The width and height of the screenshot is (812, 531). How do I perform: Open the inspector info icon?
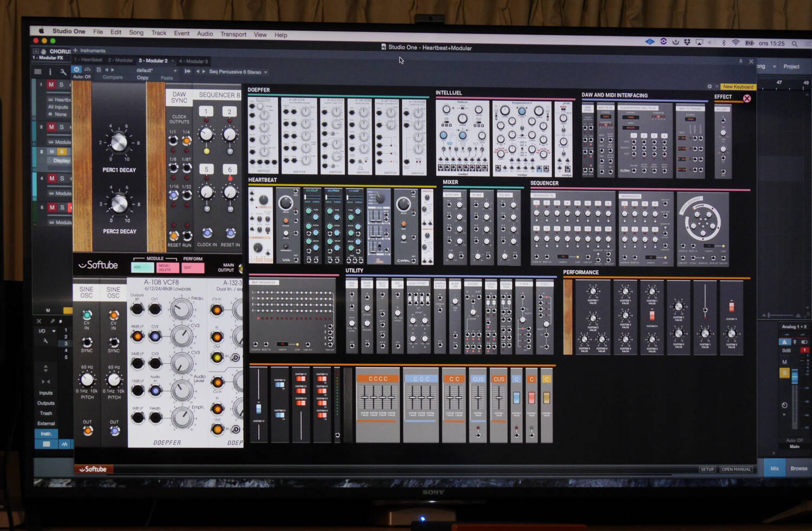(50, 71)
